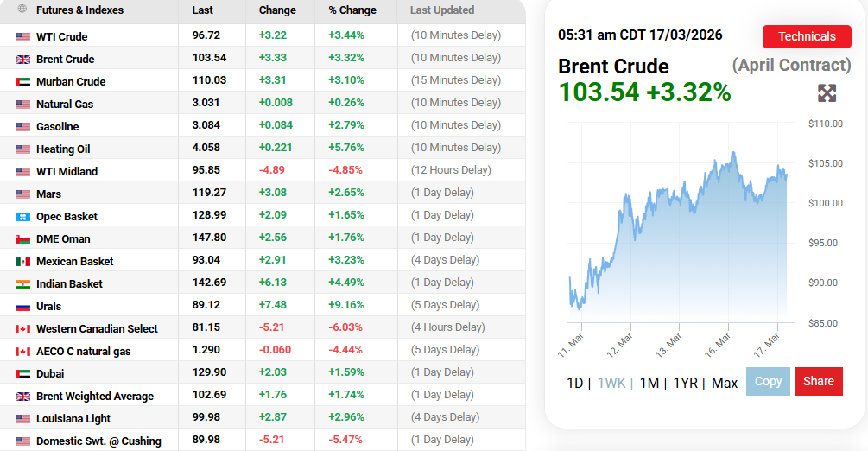Click the flag icon beside WTI Midland
868x451 pixels.
pyautogui.click(x=22, y=172)
